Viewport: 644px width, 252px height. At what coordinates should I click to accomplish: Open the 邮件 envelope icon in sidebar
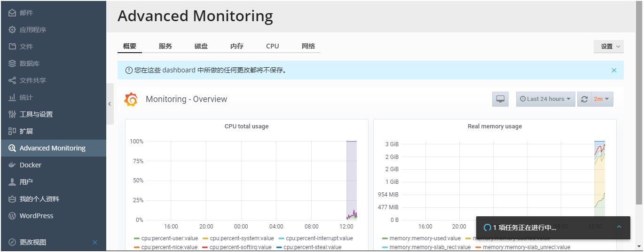point(12,13)
